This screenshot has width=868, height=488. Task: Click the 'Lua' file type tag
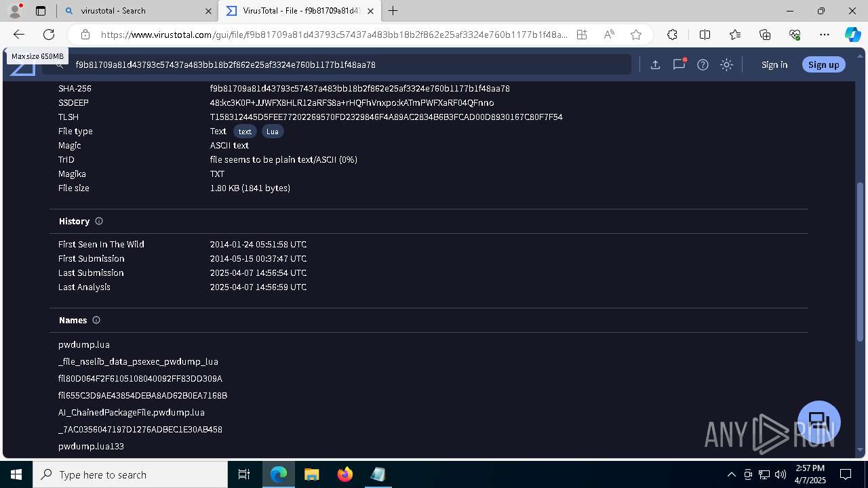tap(273, 131)
